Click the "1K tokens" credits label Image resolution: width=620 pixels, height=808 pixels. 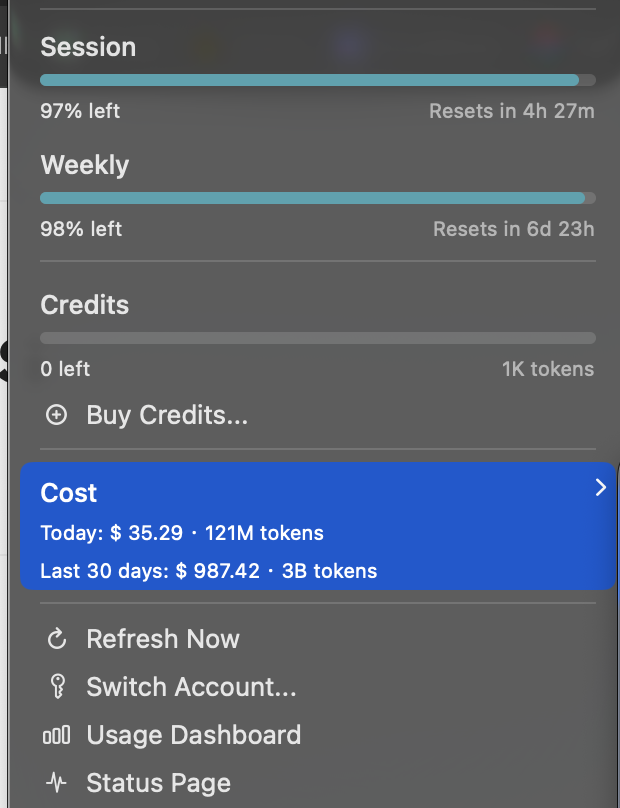pos(547,369)
